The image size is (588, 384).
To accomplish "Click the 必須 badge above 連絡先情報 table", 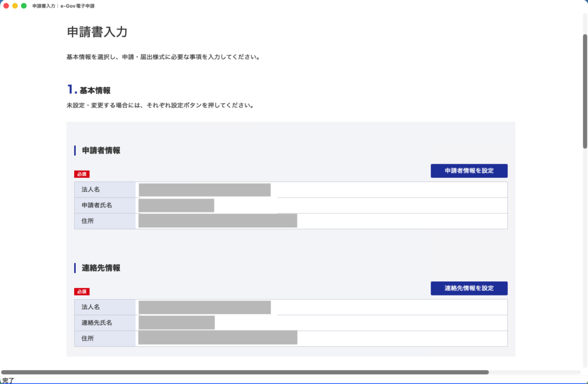I will click(x=82, y=292).
